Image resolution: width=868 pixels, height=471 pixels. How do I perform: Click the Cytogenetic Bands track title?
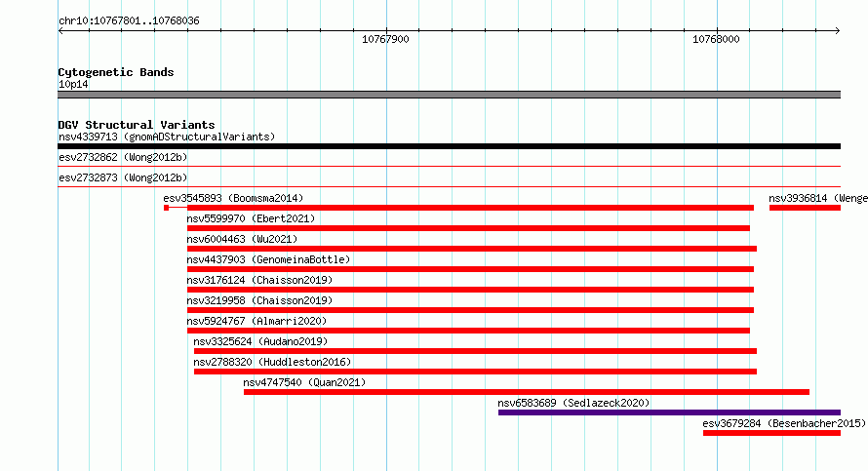[116, 72]
